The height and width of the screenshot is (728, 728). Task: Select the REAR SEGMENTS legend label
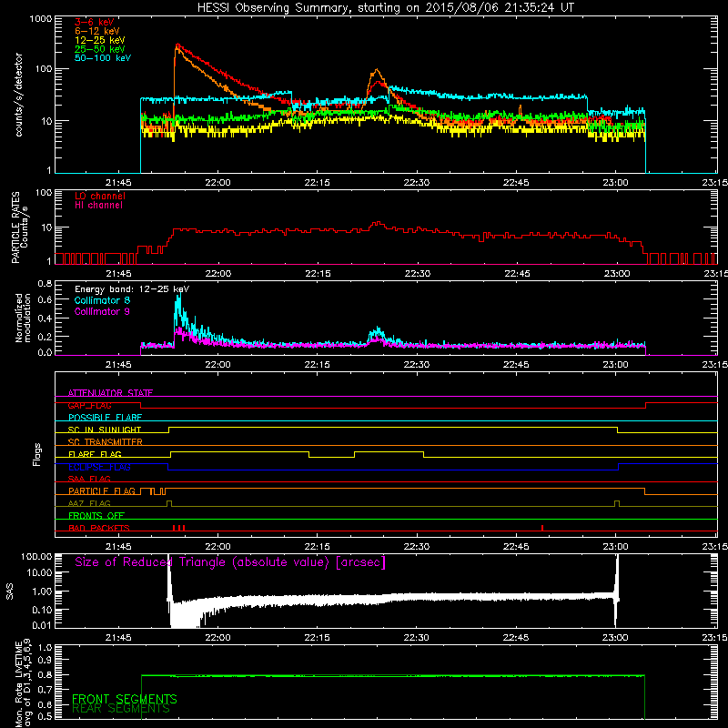pyautogui.click(x=121, y=709)
